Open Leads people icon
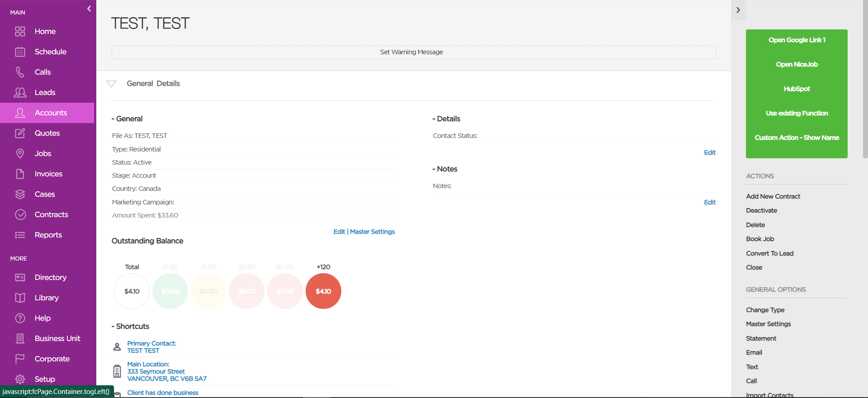The width and height of the screenshot is (868, 398). pyautogui.click(x=20, y=92)
